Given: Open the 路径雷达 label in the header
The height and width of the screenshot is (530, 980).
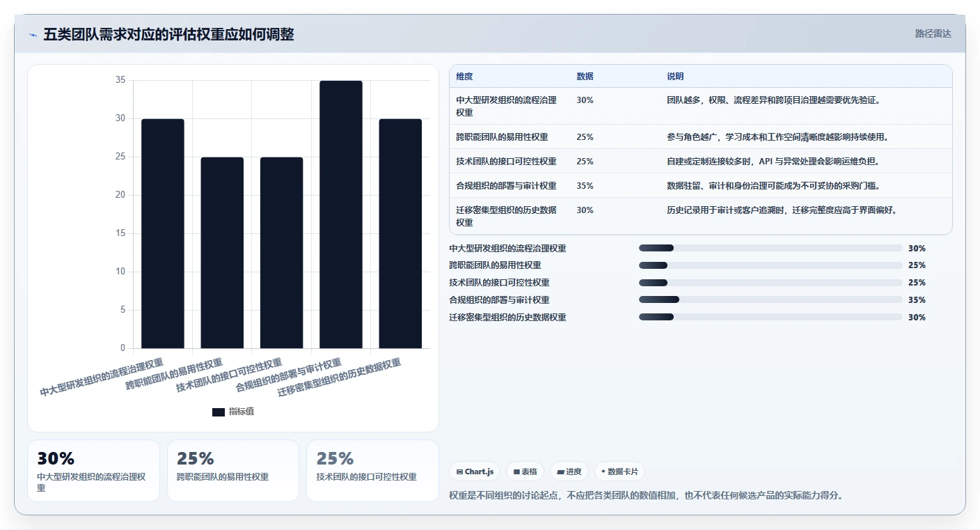Looking at the screenshot, I should coord(933,33).
